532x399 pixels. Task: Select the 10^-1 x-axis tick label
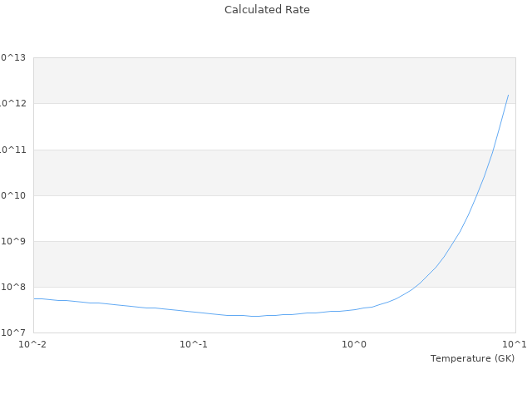pyautogui.click(x=194, y=344)
